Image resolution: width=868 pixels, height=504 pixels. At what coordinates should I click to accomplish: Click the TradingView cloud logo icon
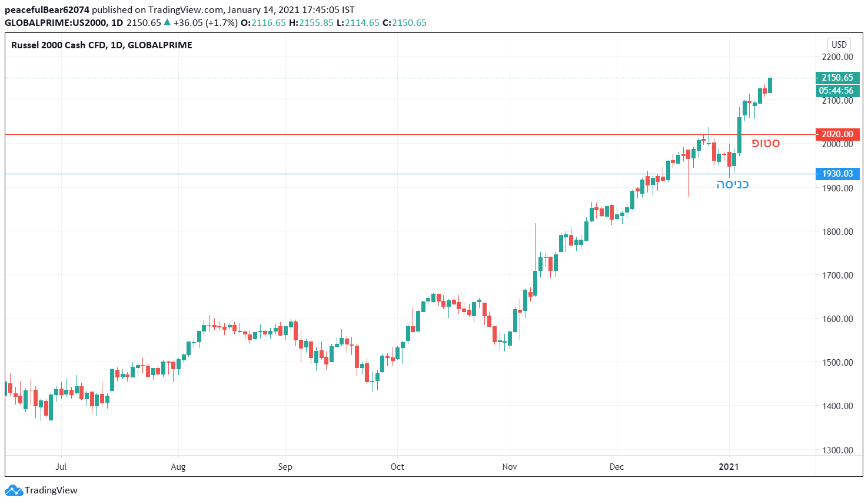(14, 490)
